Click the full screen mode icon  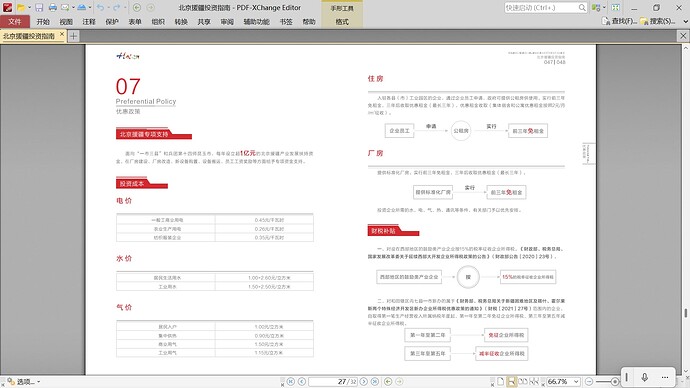tap(616, 7)
